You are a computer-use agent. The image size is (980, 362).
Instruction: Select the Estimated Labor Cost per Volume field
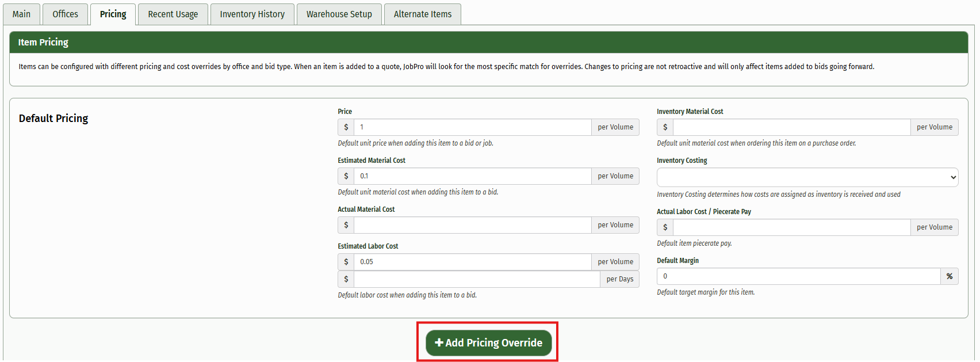[x=472, y=262]
